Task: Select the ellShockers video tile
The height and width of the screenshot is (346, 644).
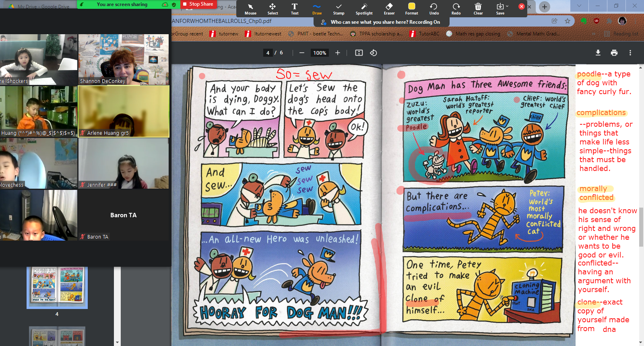Action: click(x=39, y=60)
